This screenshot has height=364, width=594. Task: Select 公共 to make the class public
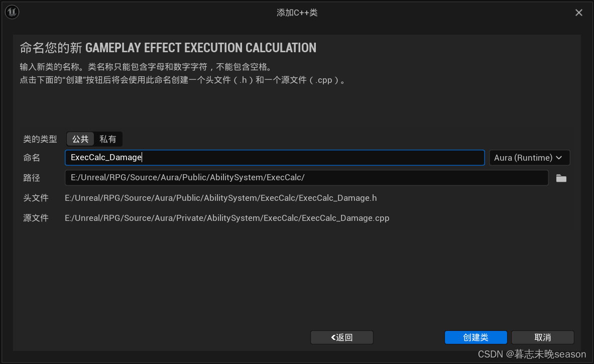tap(80, 139)
